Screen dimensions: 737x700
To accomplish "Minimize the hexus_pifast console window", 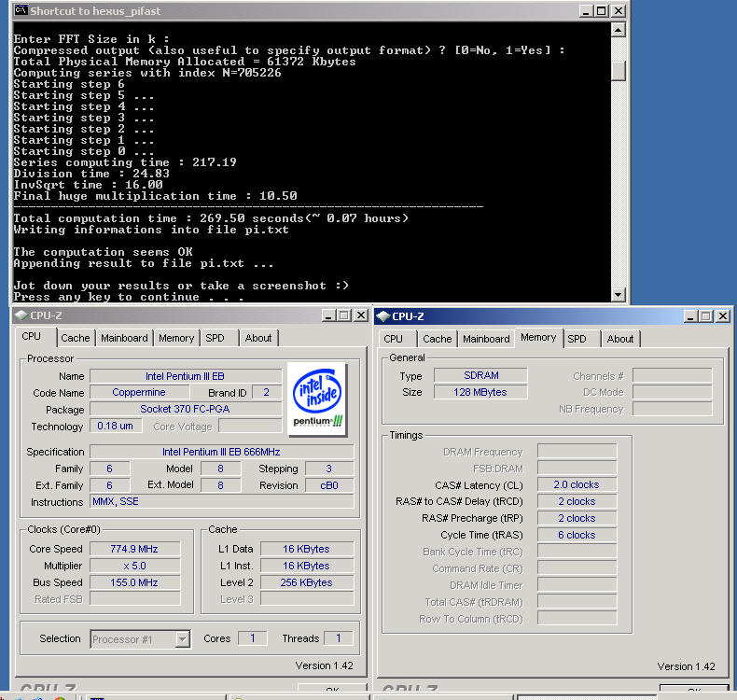I will (585, 11).
